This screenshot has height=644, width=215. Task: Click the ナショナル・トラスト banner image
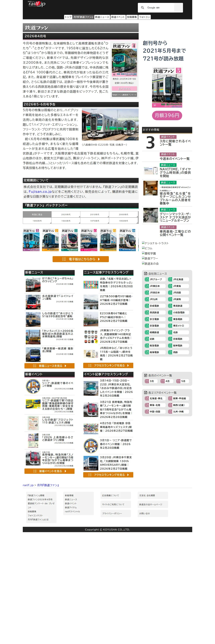coord(155,243)
